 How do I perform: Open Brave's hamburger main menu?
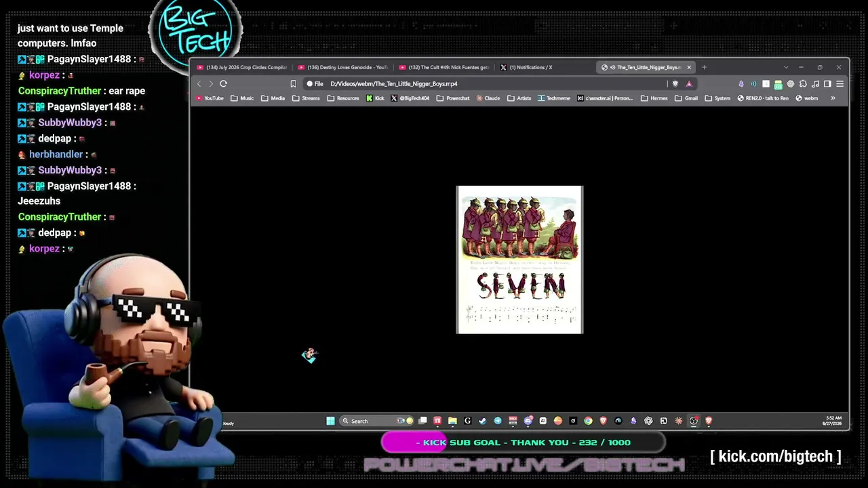[x=840, y=84]
